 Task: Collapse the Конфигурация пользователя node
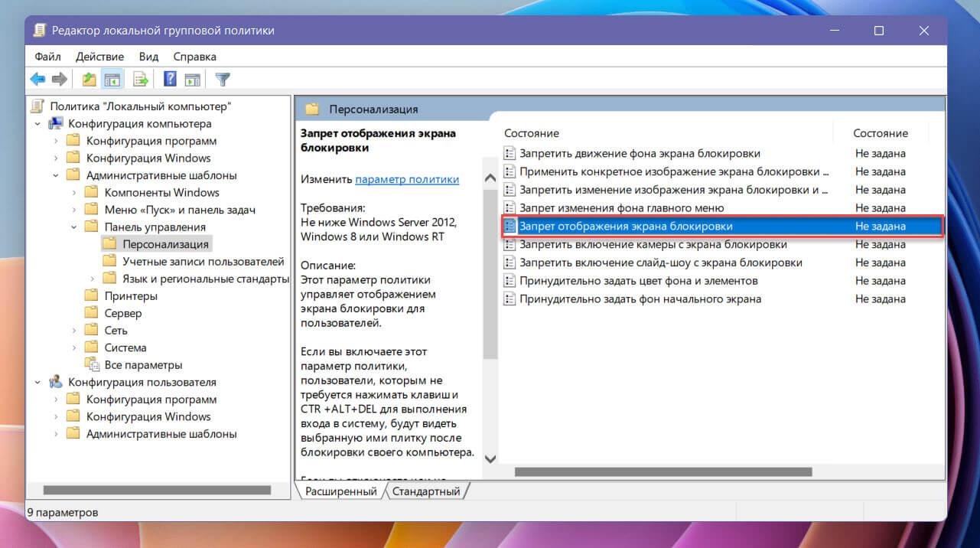[x=37, y=382]
